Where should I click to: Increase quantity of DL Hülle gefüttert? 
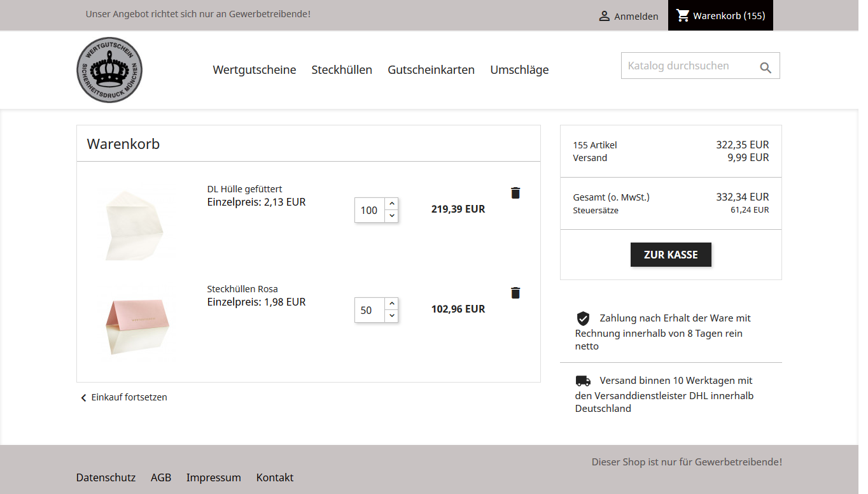(392, 204)
